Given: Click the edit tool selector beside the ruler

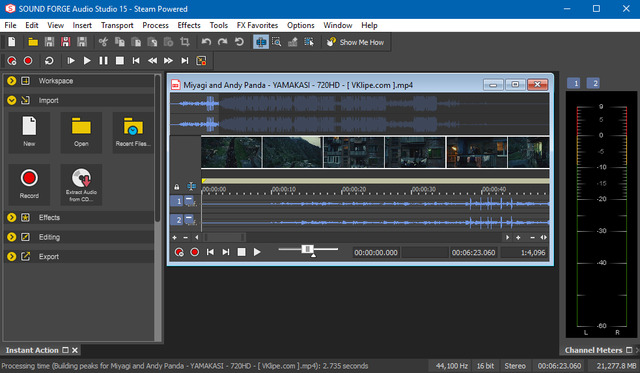Looking at the screenshot, I should (x=191, y=186).
